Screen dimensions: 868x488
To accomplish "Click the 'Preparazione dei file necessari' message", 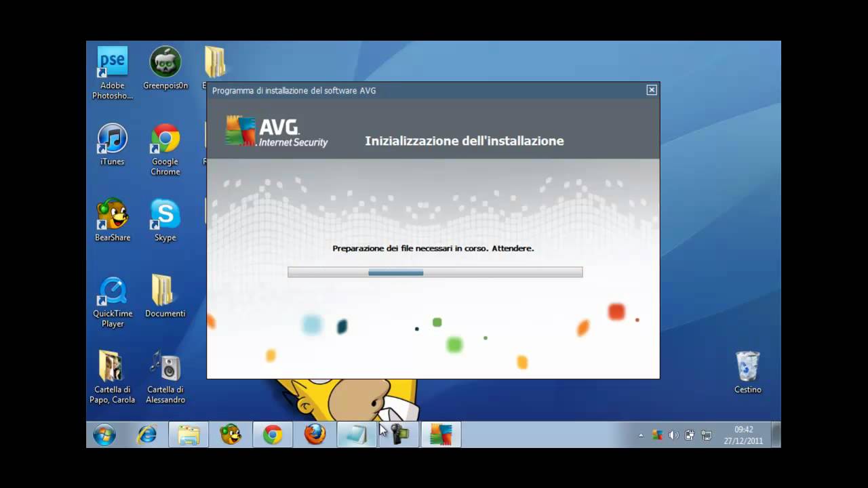I will tap(433, 249).
